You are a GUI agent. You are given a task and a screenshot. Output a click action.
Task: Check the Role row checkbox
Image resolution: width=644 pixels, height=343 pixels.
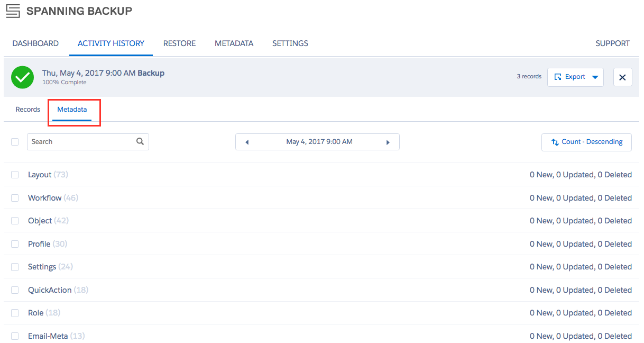click(x=15, y=313)
